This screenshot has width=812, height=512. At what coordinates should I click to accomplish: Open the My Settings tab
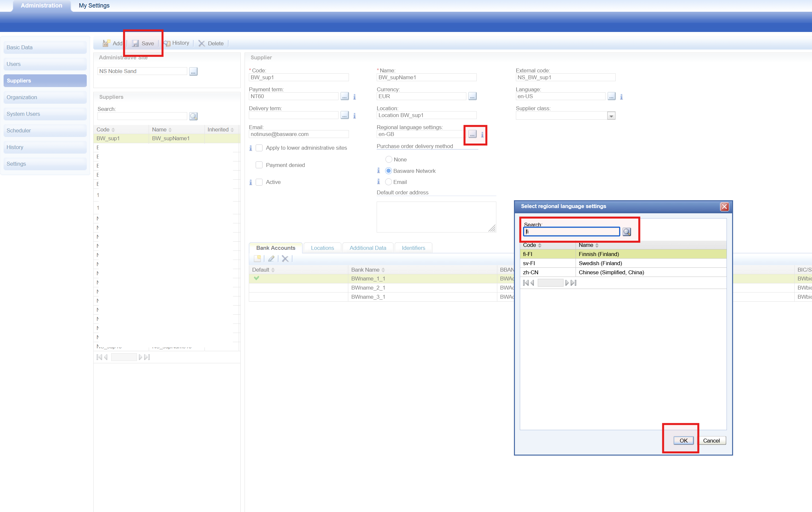[94, 6]
